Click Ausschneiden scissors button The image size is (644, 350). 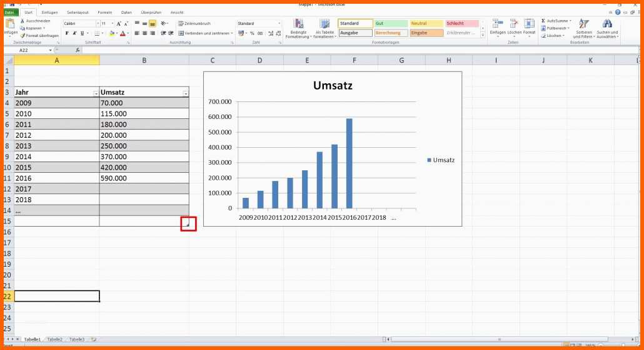[35, 21]
